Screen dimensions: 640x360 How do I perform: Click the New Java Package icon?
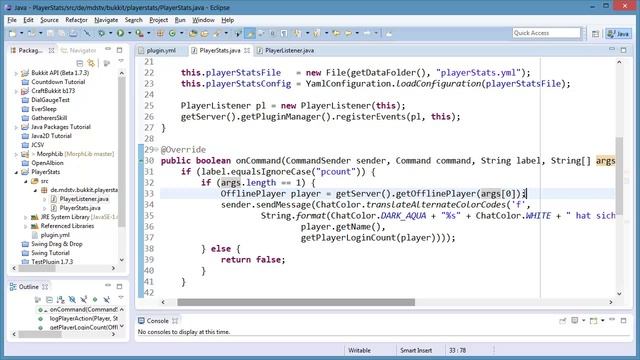[x=160, y=33]
